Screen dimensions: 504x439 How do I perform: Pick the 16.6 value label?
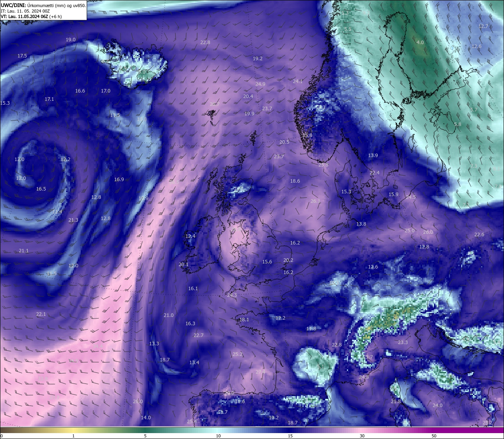80,91
